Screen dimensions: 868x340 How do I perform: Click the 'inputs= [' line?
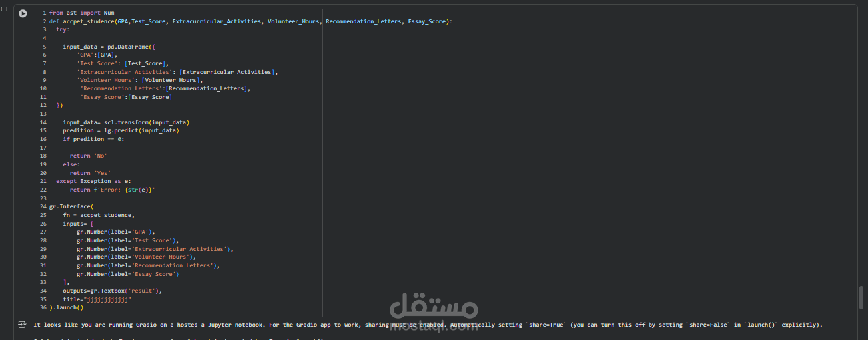coord(78,224)
